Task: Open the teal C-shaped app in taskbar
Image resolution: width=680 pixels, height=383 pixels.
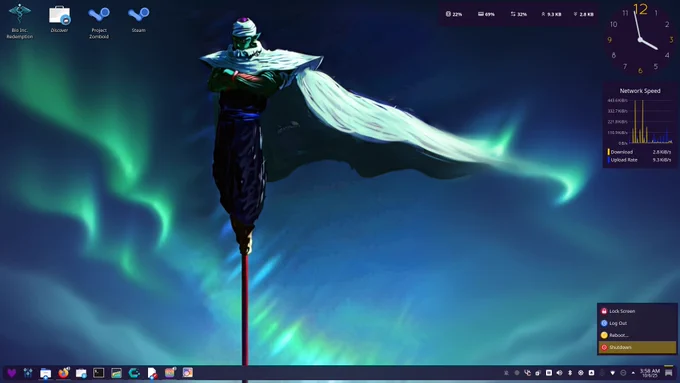Action: [x=134, y=373]
